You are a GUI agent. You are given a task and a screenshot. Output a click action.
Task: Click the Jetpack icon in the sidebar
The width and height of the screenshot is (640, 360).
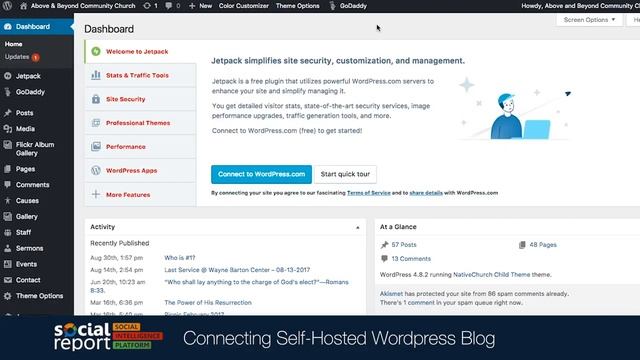tap(8, 76)
